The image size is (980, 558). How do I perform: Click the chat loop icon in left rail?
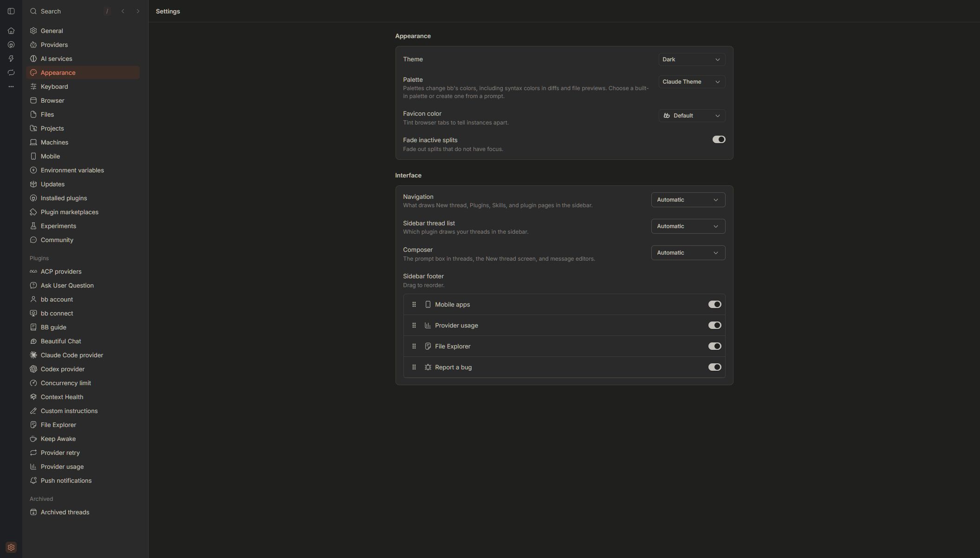coord(11,72)
